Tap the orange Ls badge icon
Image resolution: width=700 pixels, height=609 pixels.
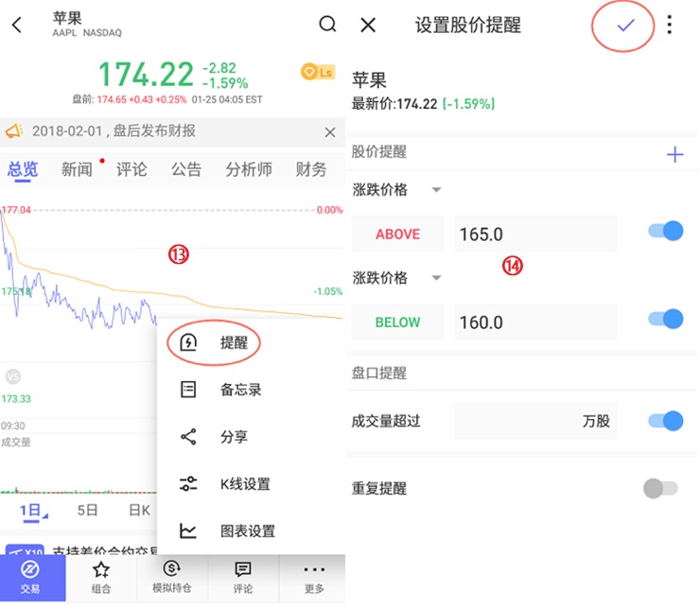[318, 72]
